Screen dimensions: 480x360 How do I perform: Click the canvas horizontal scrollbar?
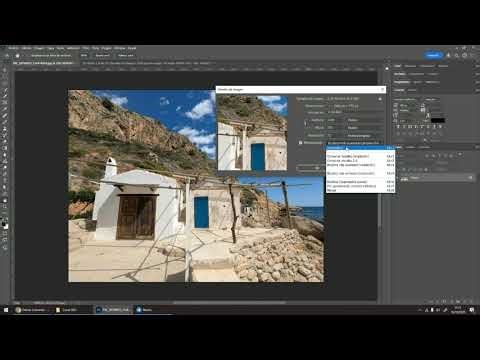pos(229,303)
